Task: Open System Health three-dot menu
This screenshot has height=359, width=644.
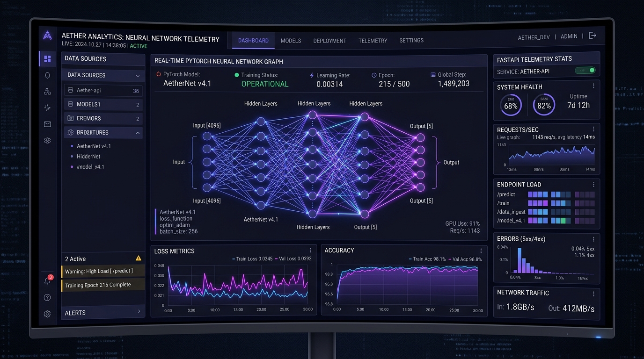Action: click(593, 86)
